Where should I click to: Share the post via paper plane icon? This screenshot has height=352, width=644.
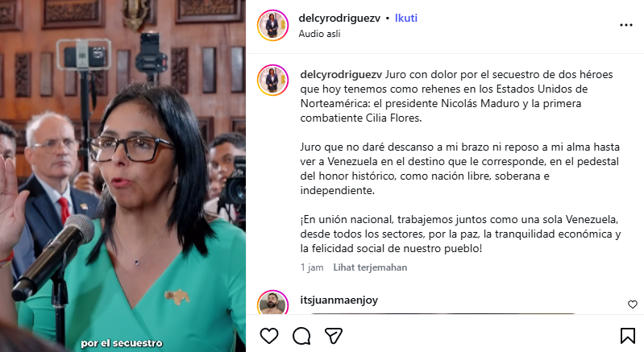[334, 336]
